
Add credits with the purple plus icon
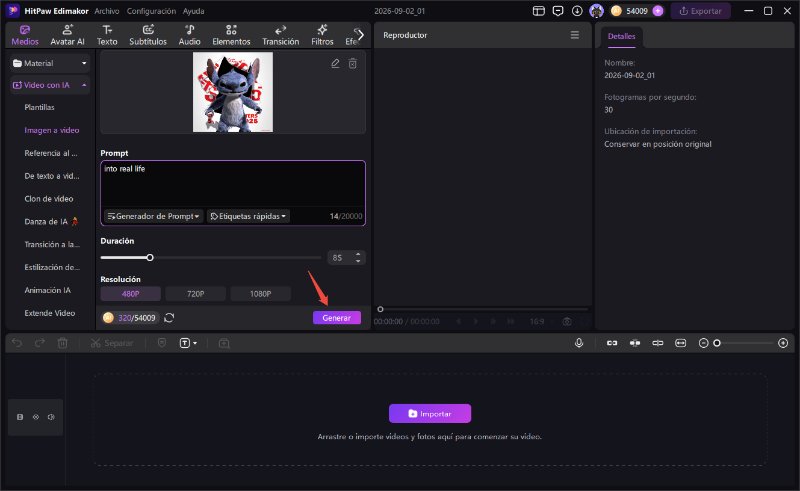click(658, 11)
